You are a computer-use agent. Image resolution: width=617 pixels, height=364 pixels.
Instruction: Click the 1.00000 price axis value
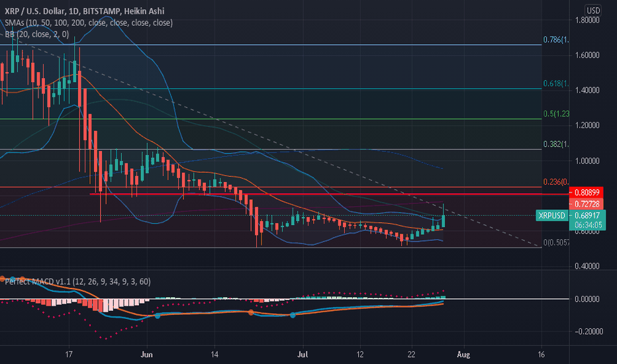click(x=587, y=161)
